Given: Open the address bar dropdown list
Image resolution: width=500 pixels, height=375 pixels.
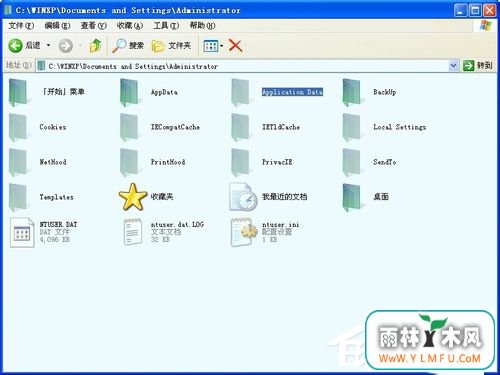Looking at the screenshot, I should (x=453, y=66).
